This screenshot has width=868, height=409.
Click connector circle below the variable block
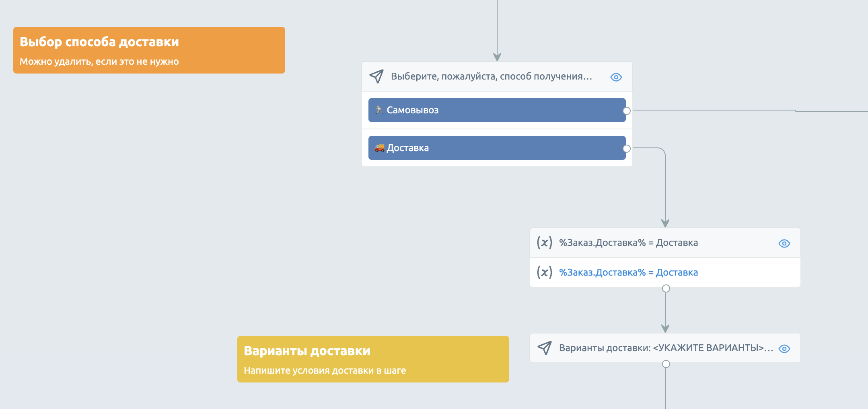(x=666, y=288)
